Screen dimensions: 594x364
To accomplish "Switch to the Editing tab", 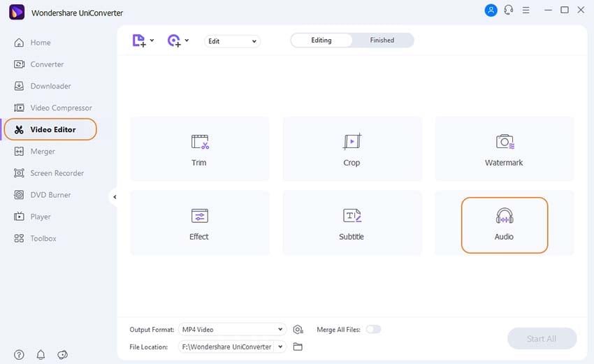I will [321, 40].
